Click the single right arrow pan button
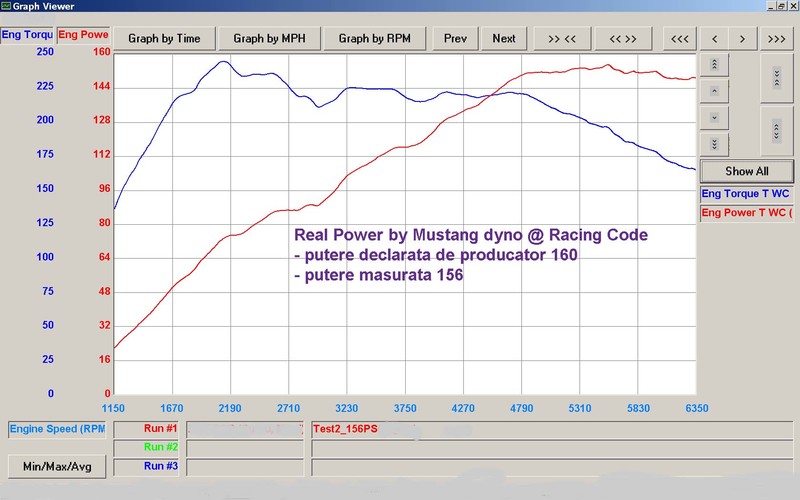 point(742,39)
